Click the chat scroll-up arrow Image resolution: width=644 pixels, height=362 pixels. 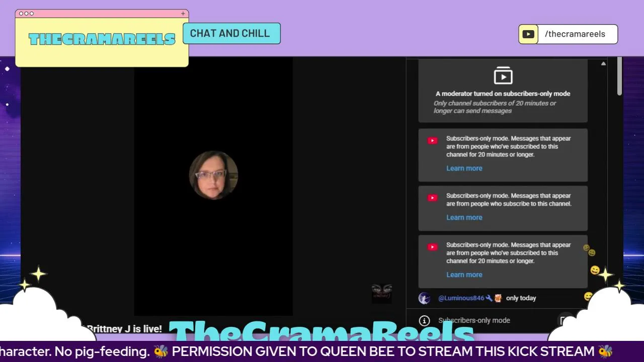[x=603, y=64]
